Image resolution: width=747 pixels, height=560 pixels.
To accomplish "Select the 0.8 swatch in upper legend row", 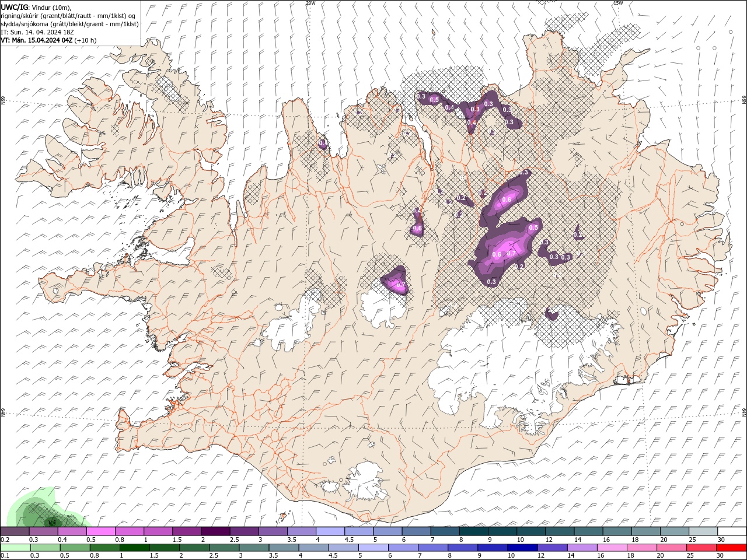I will point(129,531).
